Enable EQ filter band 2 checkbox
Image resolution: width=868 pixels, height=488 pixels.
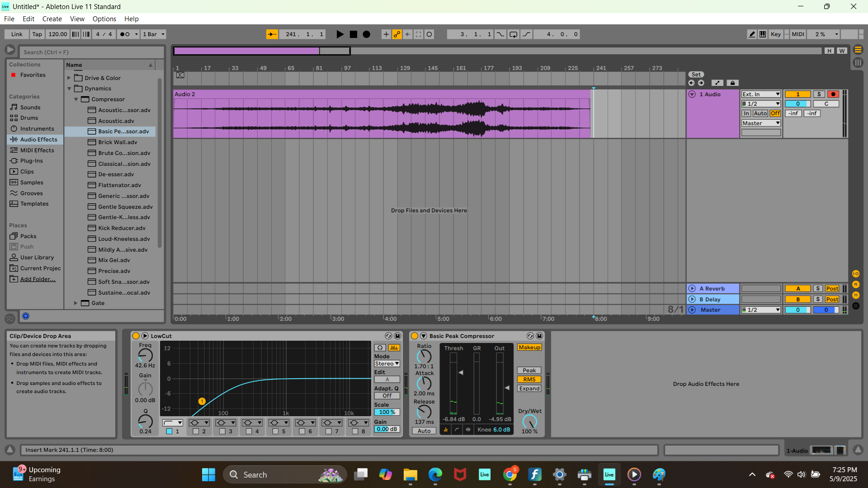(196, 432)
